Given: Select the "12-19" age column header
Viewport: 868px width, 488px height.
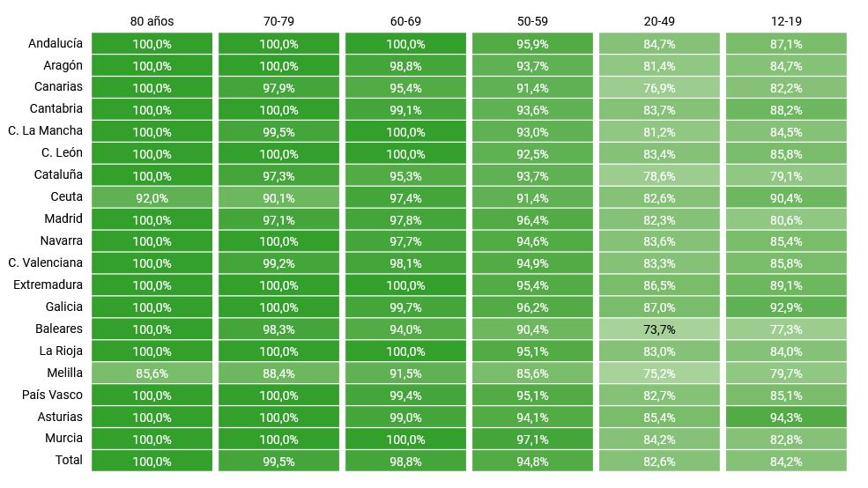Looking at the screenshot, I should pyautogui.click(x=786, y=20).
